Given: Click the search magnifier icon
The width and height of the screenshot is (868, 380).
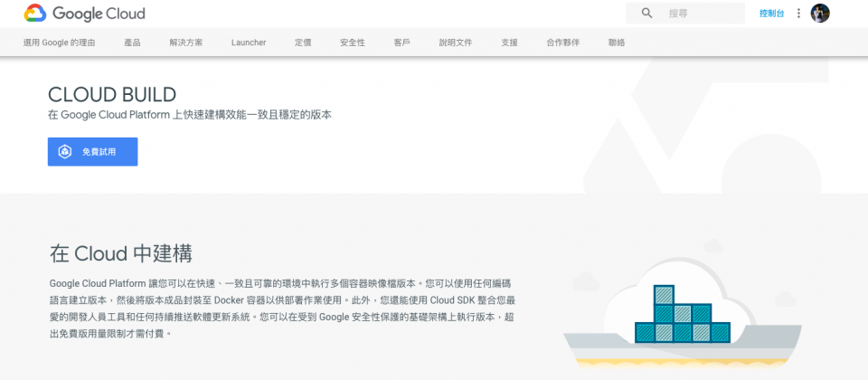Looking at the screenshot, I should click(x=646, y=14).
